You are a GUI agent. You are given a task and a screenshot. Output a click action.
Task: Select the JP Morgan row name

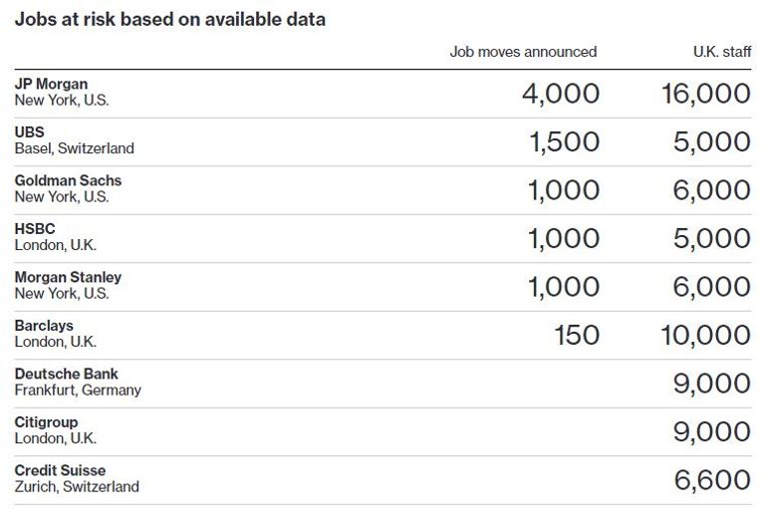pyautogui.click(x=51, y=84)
